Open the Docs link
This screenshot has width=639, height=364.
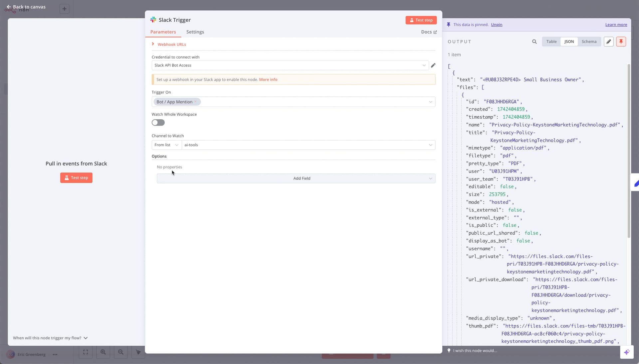click(429, 32)
